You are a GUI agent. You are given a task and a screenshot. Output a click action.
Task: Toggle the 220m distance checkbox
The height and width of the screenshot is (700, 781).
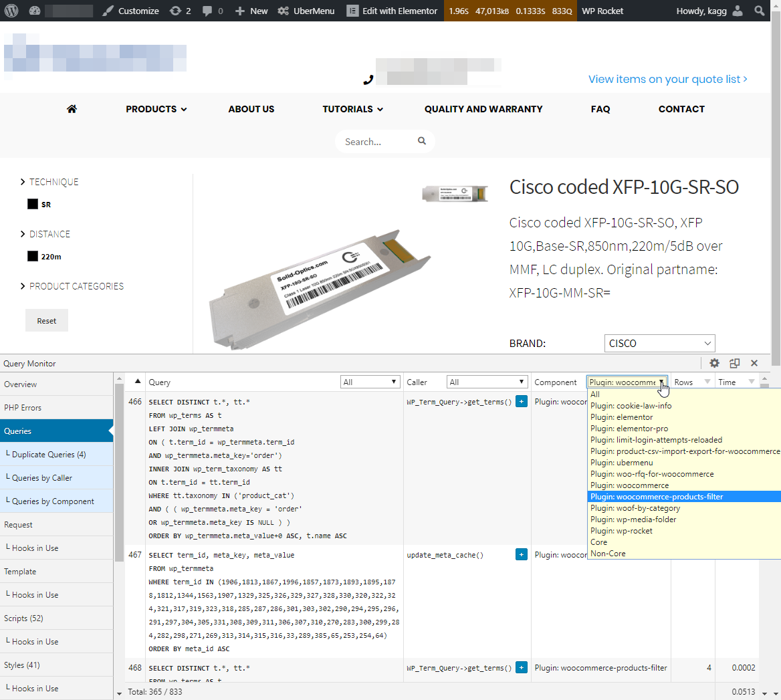coord(33,257)
